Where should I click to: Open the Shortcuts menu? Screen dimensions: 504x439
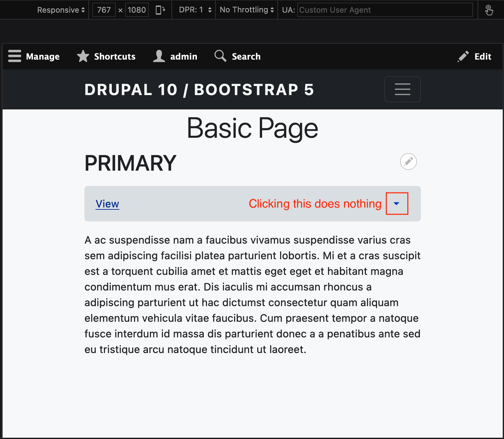(x=114, y=56)
